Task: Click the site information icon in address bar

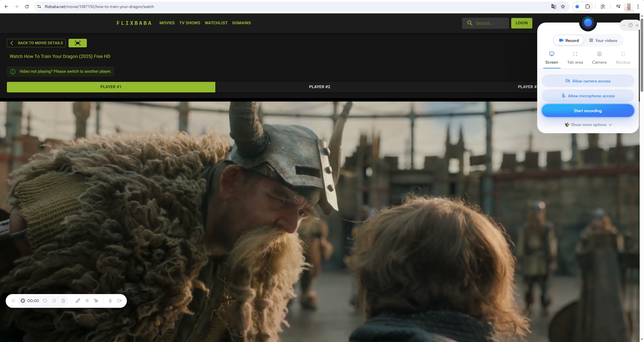Action: (x=39, y=7)
